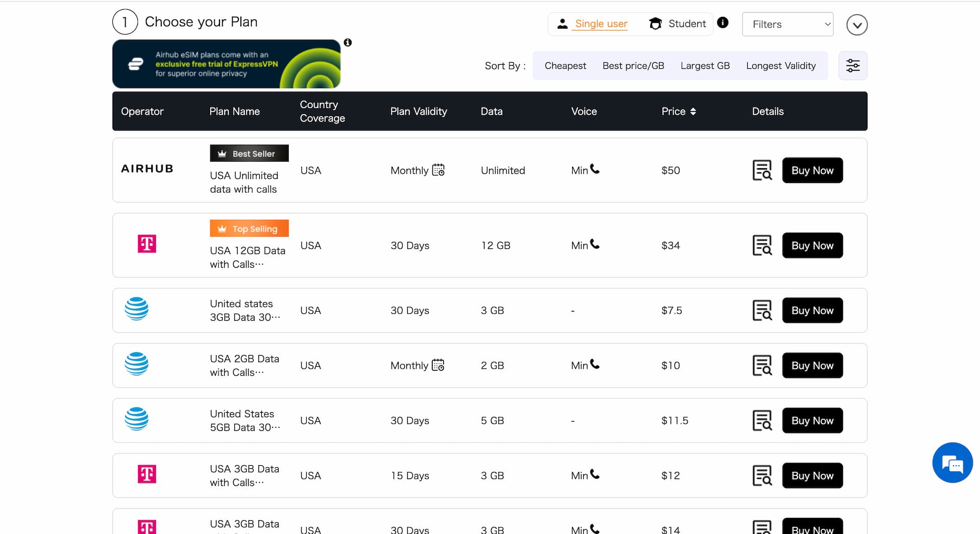Sort plans by Longest Validity
This screenshot has width=980, height=534.
coord(780,66)
